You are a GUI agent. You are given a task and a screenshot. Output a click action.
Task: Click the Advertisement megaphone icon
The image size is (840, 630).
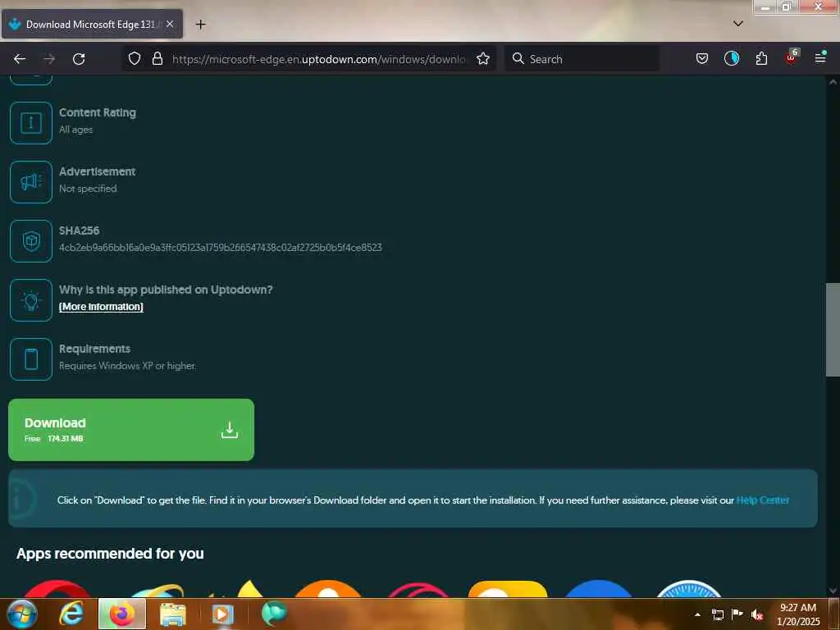(x=31, y=182)
